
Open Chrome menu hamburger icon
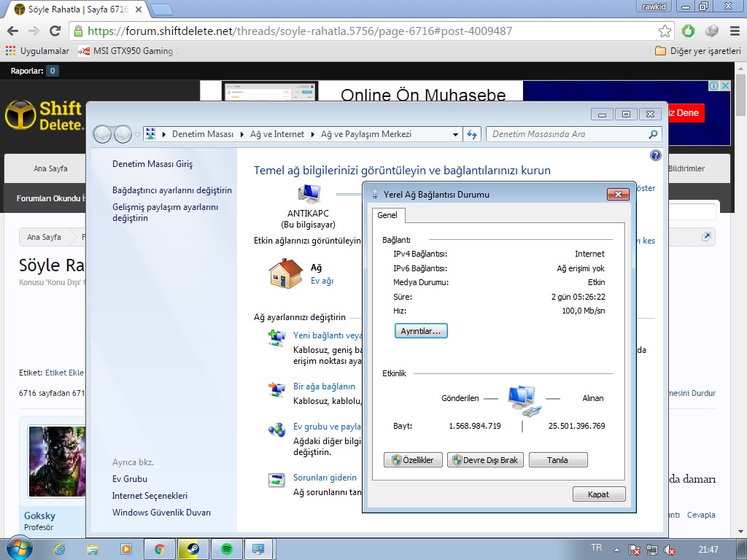[735, 31]
